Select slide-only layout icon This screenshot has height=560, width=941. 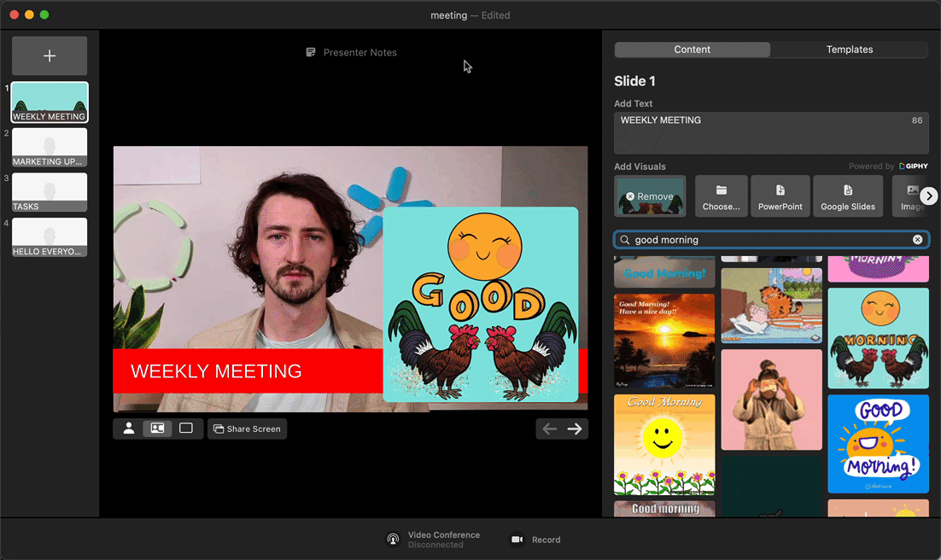tap(185, 429)
